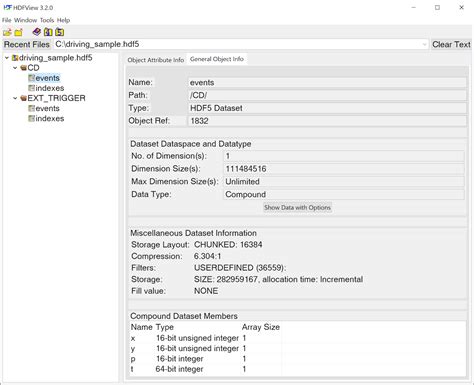474x385 pixels.
Task: Switch to Object Attribute Info tab
Action: tap(156, 60)
